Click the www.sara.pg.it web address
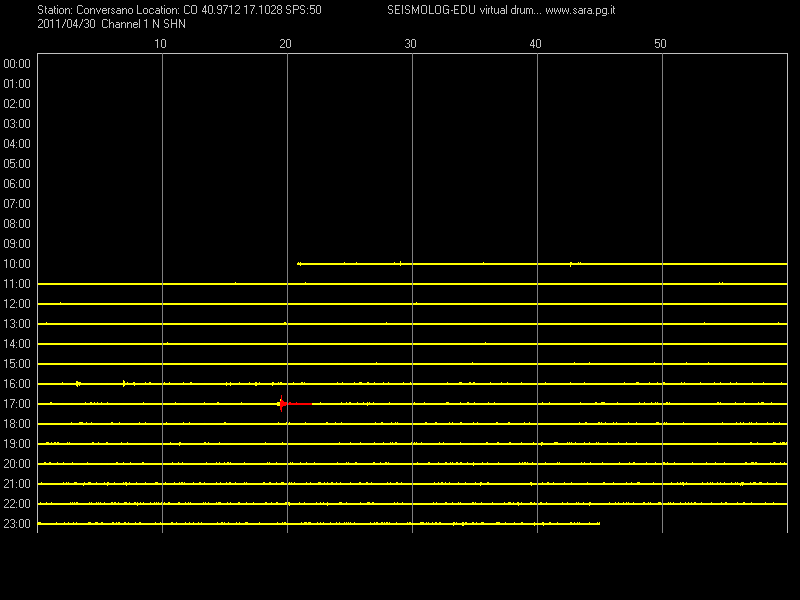 [x=580, y=10]
